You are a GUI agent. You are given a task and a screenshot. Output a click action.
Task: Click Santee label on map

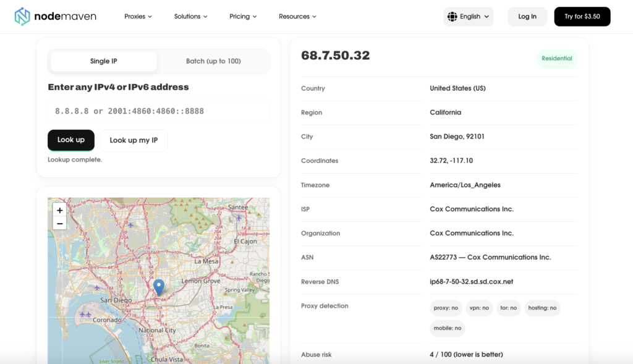pos(238,207)
